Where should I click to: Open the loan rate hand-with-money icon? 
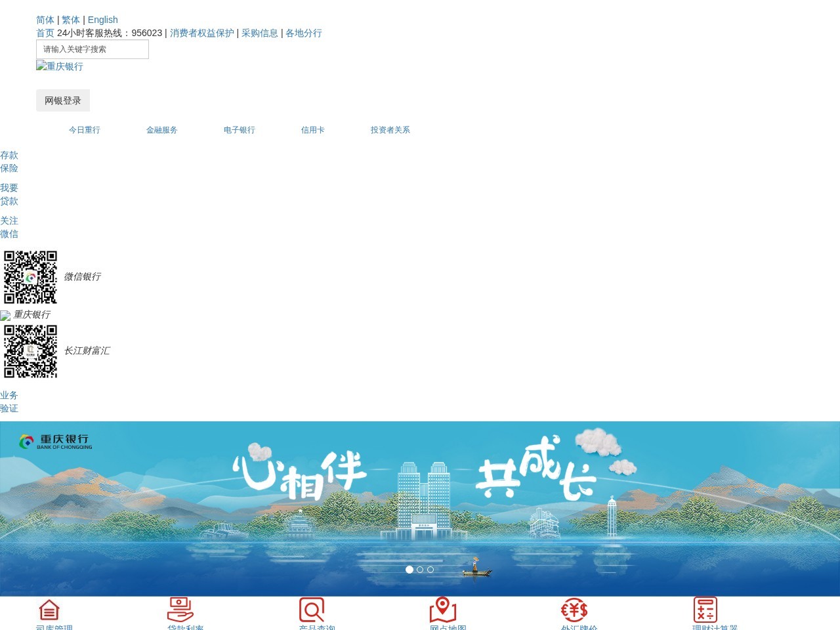pyautogui.click(x=180, y=610)
